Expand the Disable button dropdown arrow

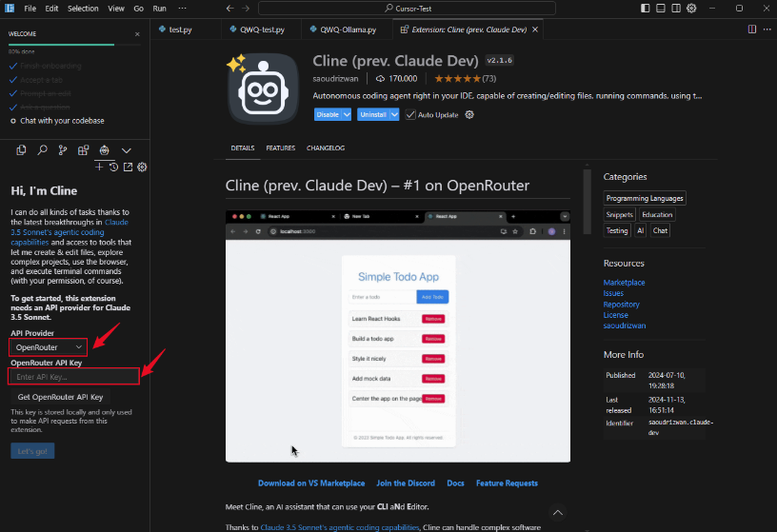pyautogui.click(x=347, y=115)
